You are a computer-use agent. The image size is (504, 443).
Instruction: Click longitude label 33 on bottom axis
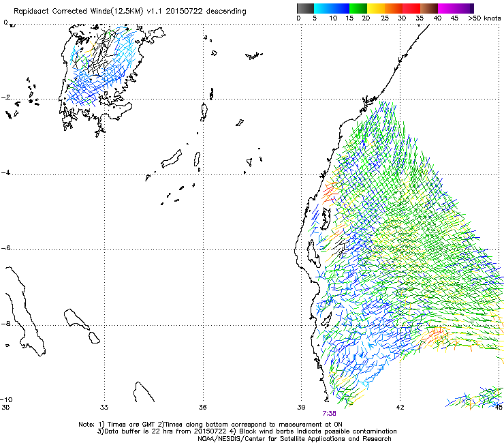point(104,407)
